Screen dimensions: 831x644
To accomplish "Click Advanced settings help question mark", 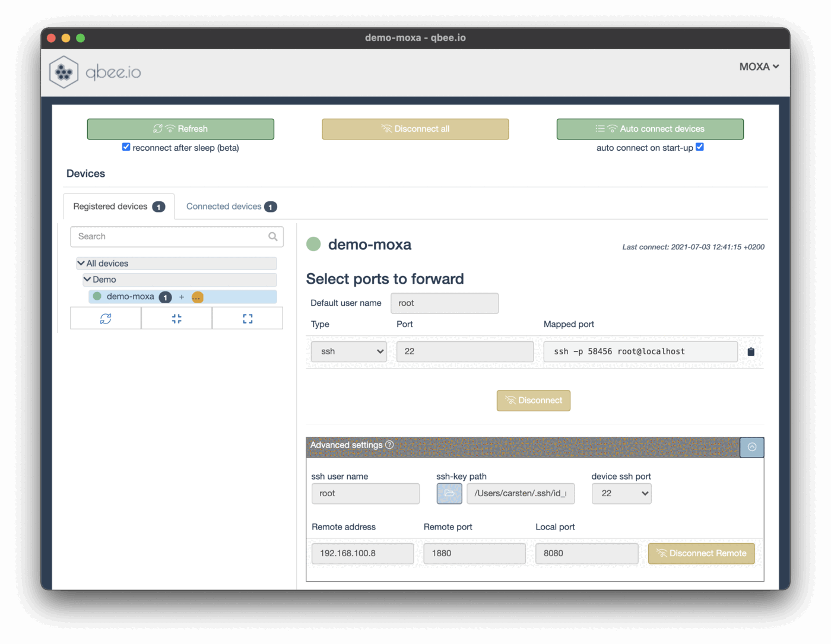I will point(389,445).
